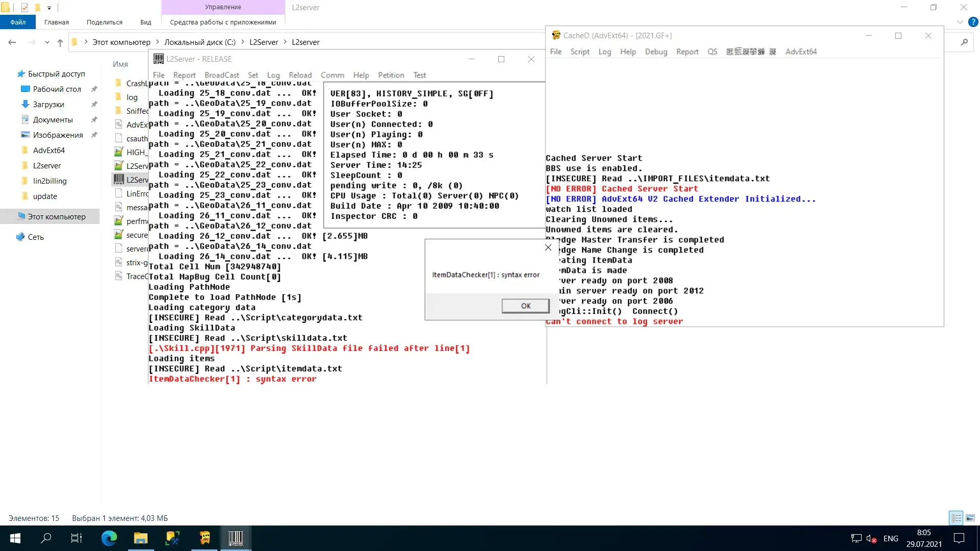Click network icon in system tray
Viewport: 980px width, 551px height.
click(x=856, y=539)
